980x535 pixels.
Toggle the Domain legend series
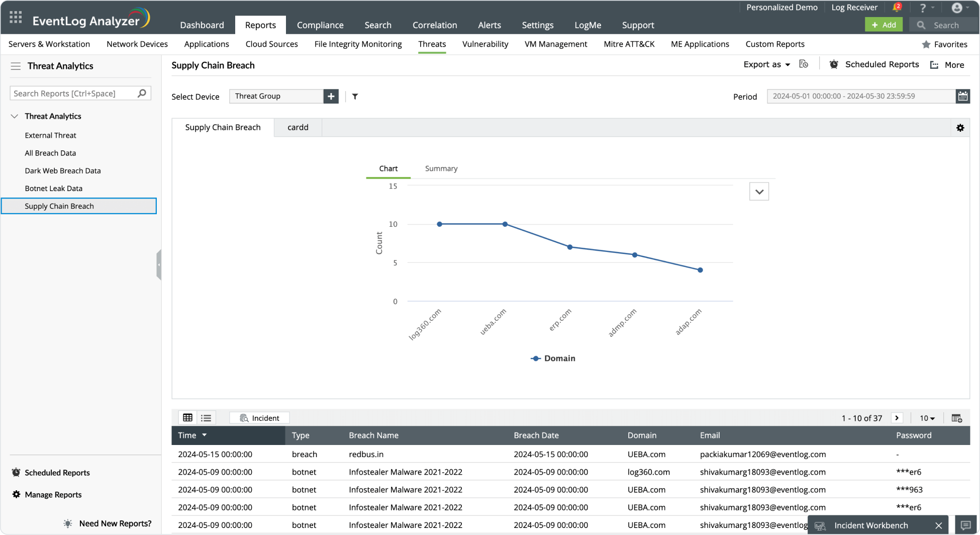coord(553,359)
